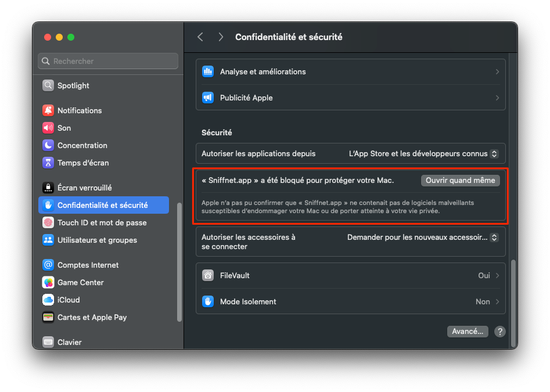Click the Touch ID fingerprint icon
The image size is (550, 392).
coord(48,222)
